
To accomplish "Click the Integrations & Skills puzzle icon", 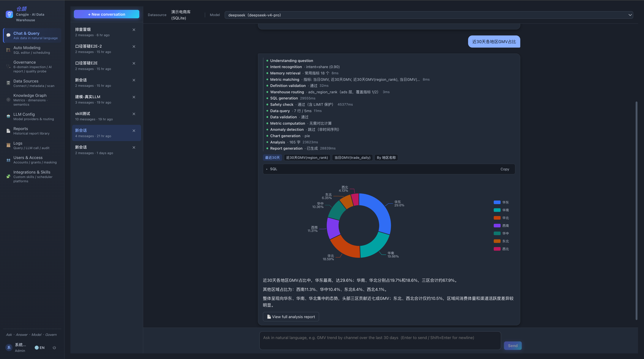I will coord(8,176).
